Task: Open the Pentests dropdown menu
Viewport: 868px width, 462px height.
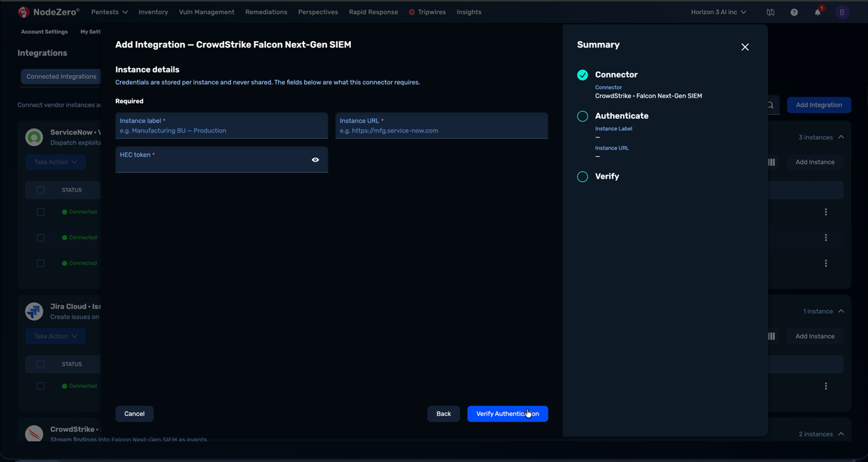Action: 109,12
